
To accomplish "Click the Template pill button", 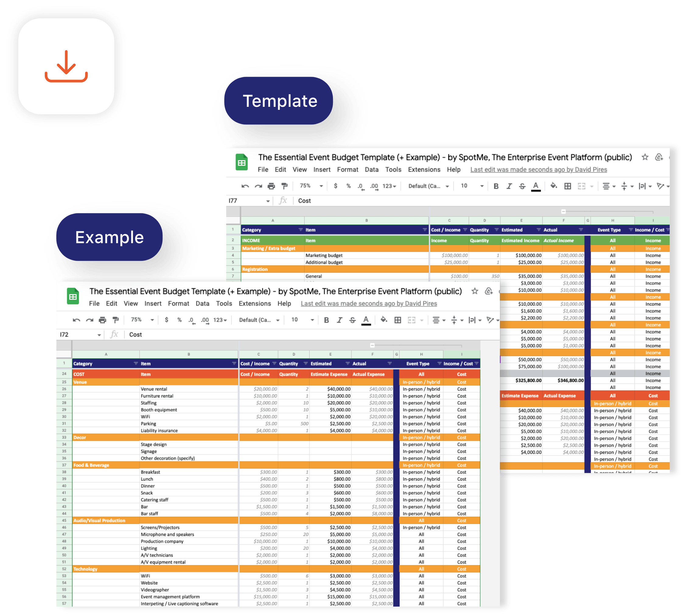I will coord(278,100).
